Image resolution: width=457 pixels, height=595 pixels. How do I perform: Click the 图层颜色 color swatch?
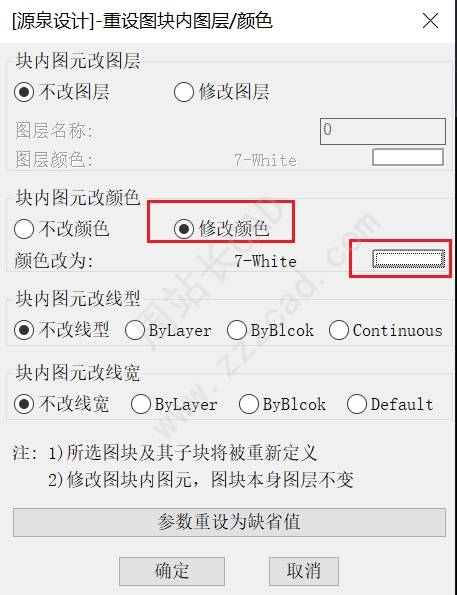point(408,157)
